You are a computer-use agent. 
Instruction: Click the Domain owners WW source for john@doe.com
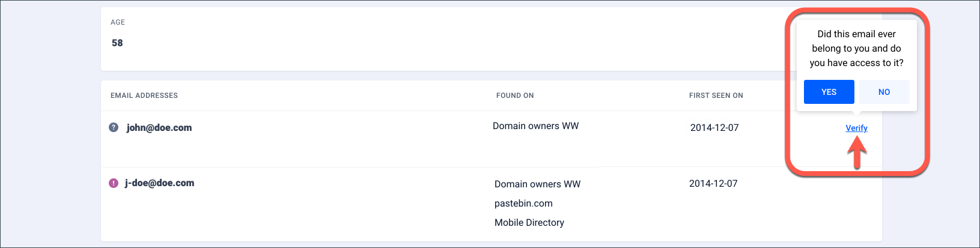click(x=536, y=126)
